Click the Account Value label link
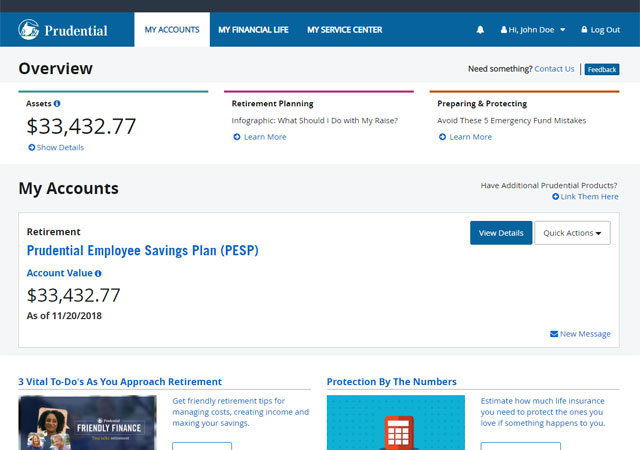 [60, 273]
